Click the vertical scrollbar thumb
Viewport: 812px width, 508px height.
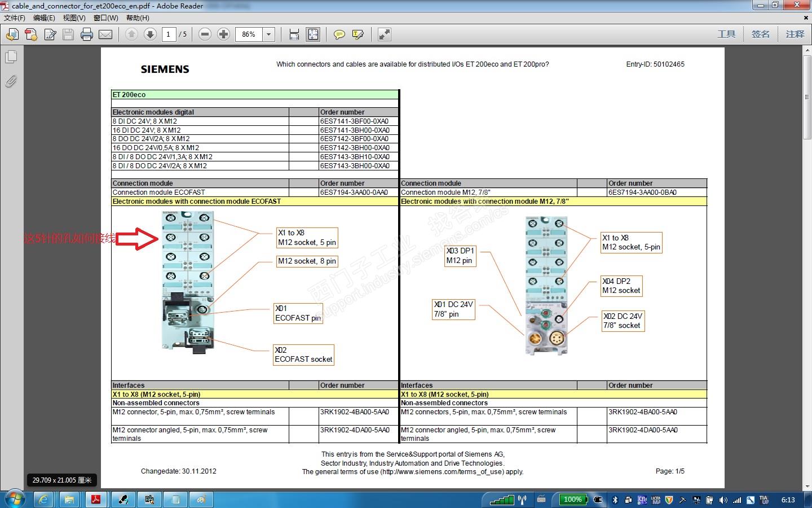coord(807,97)
